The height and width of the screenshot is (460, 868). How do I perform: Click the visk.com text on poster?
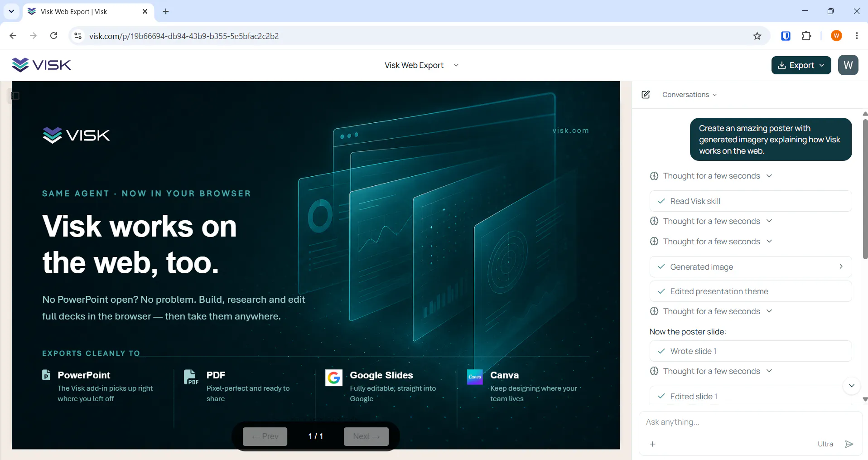click(570, 131)
